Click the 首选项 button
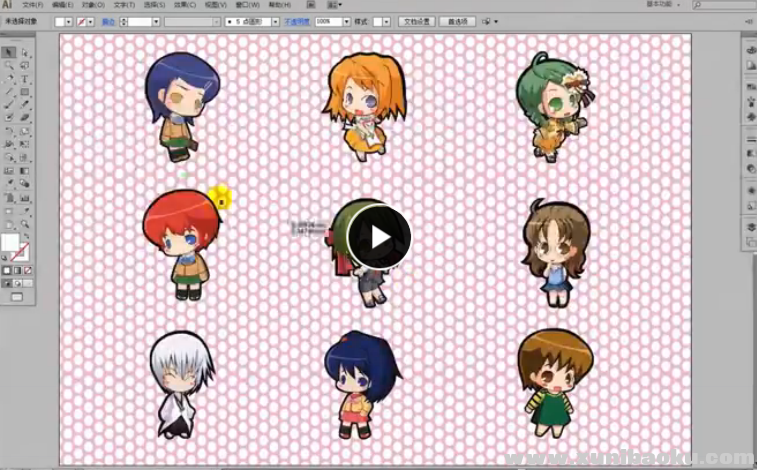Viewport: 757px width, 470px height. pos(456,21)
